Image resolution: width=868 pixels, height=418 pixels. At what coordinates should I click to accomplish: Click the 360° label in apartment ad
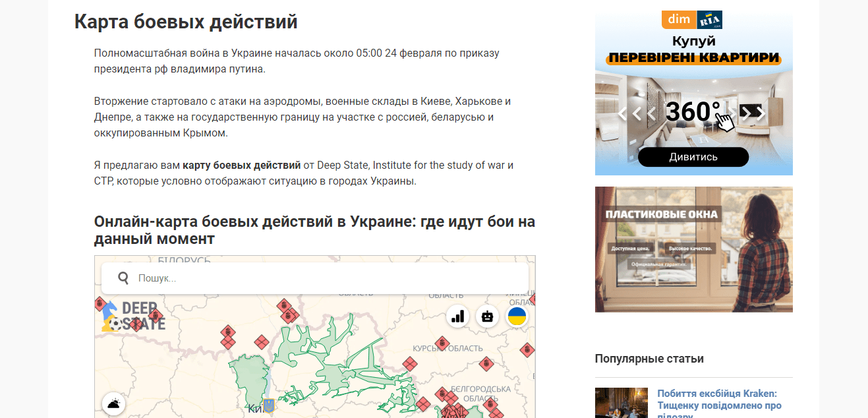tap(693, 111)
